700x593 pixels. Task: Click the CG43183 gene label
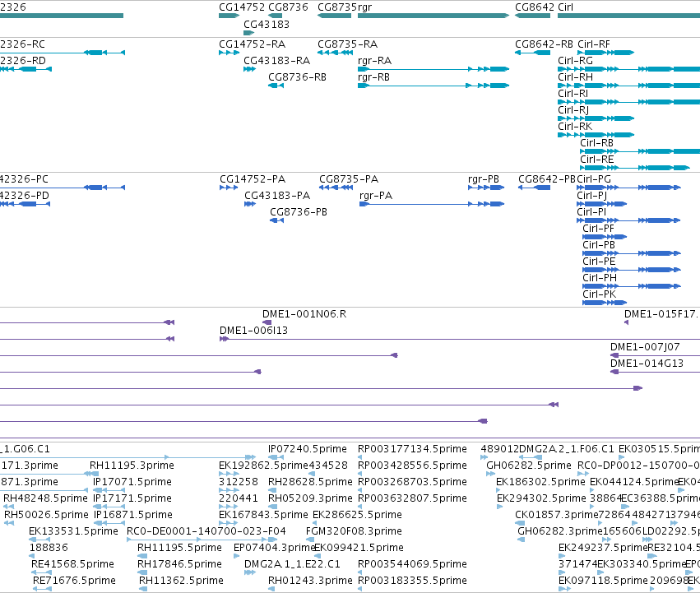click(266, 24)
